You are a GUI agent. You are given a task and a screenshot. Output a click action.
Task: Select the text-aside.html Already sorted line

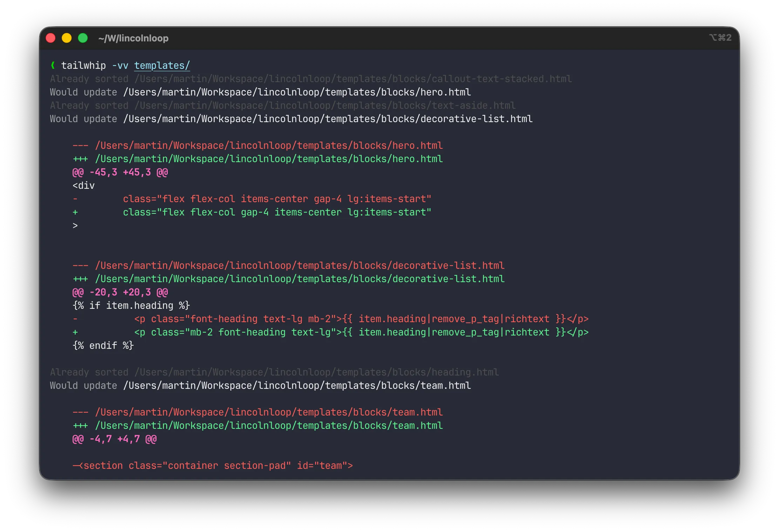(x=282, y=105)
